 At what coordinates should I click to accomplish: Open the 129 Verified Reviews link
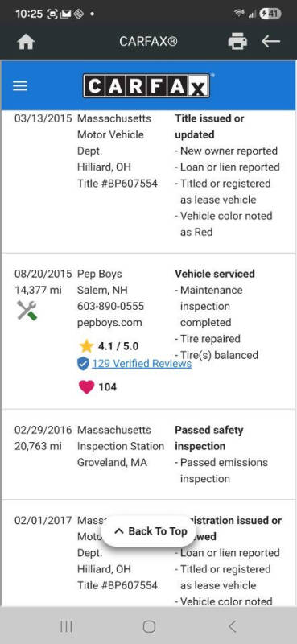tap(142, 364)
